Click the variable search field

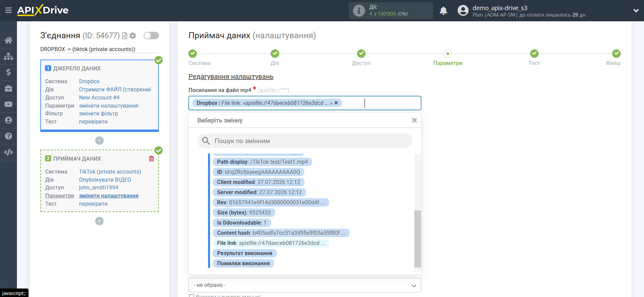pos(305,141)
